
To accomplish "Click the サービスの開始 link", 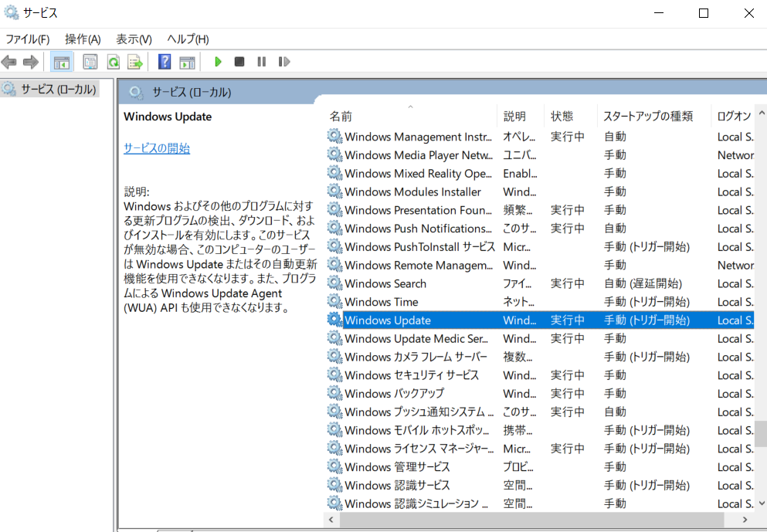I will point(157,148).
